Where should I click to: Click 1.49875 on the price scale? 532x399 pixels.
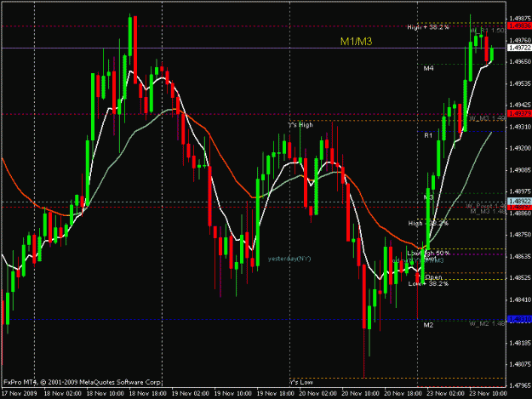click(520, 19)
